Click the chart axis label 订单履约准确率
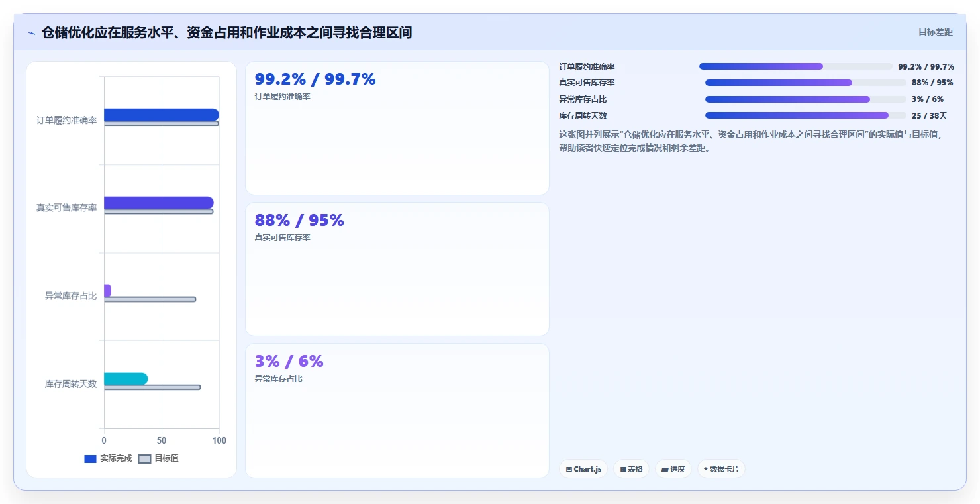Image resolution: width=980 pixels, height=504 pixels. (67, 120)
